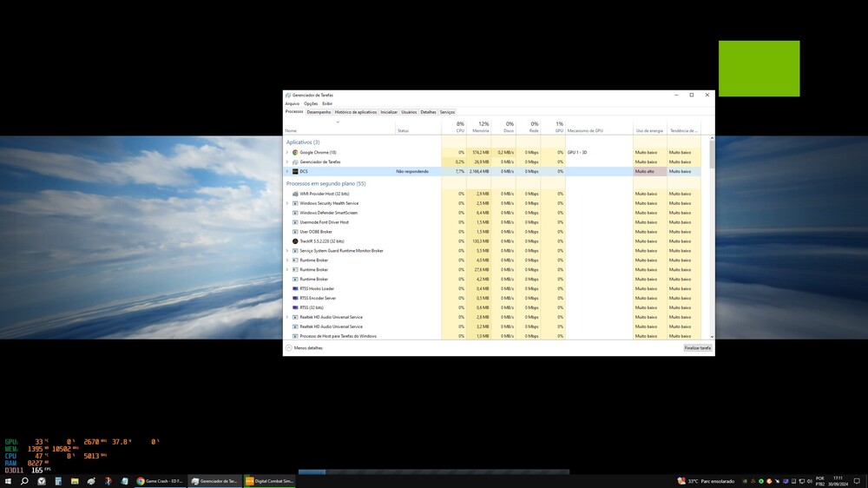Click the WMI Provider Host icon
This screenshot has width=868, height=488.
click(x=295, y=194)
